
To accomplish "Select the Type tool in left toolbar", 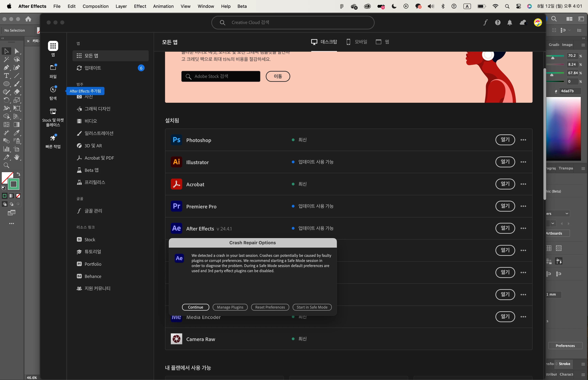I will [6, 76].
